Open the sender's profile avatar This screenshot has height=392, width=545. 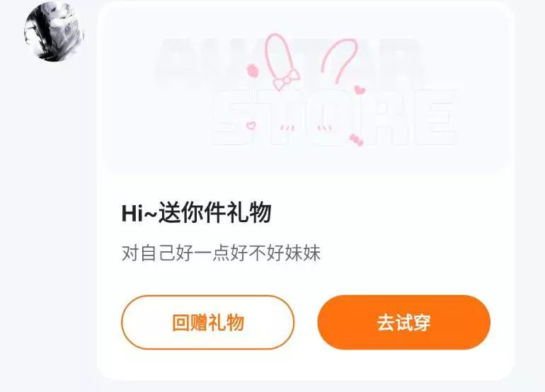[x=54, y=32]
